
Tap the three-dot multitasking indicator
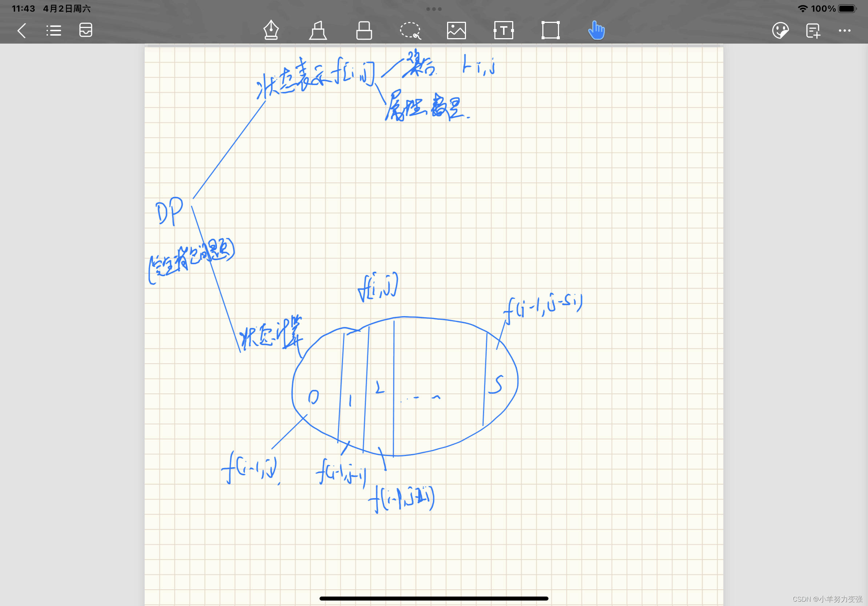(434, 9)
